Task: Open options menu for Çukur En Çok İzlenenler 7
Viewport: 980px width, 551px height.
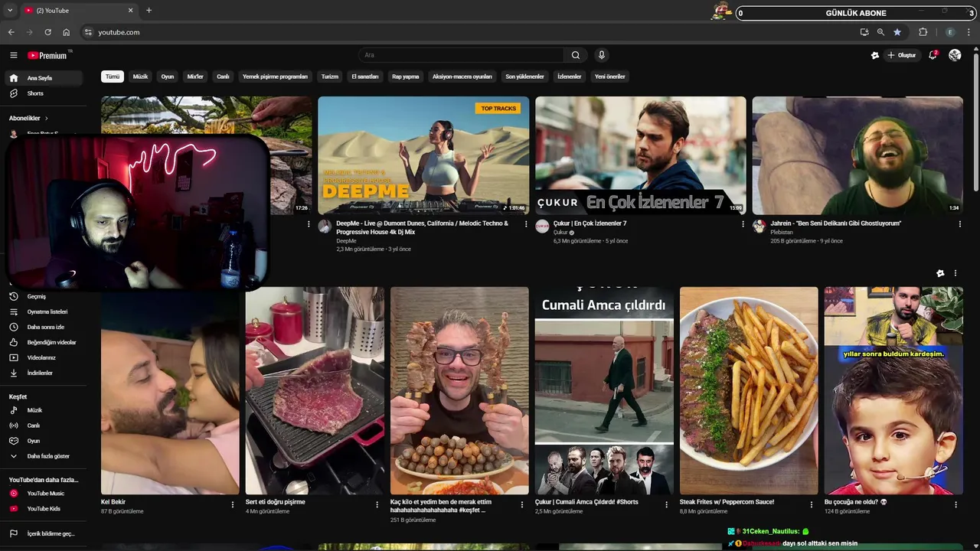Action: (x=743, y=224)
